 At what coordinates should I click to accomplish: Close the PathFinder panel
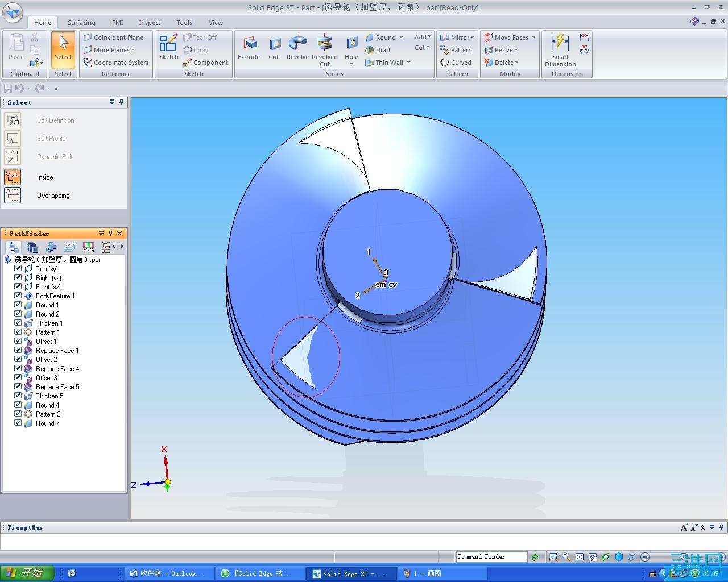coord(119,233)
